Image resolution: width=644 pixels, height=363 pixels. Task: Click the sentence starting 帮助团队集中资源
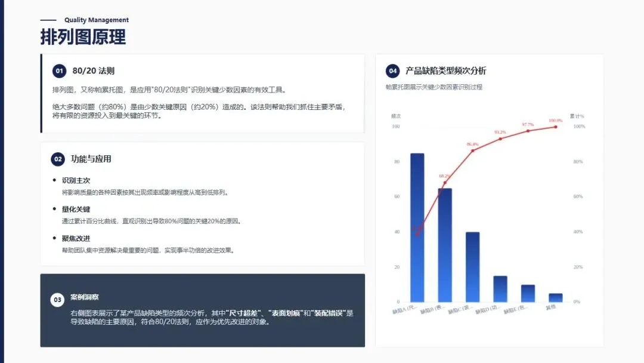coord(148,250)
